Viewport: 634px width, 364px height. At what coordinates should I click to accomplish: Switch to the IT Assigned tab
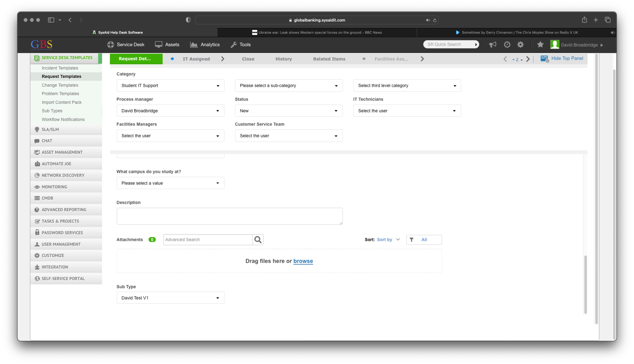(196, 59)
